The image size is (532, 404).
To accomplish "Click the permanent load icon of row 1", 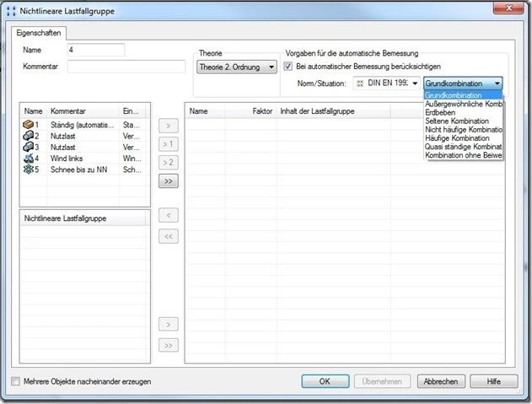I will pos(28,125).
